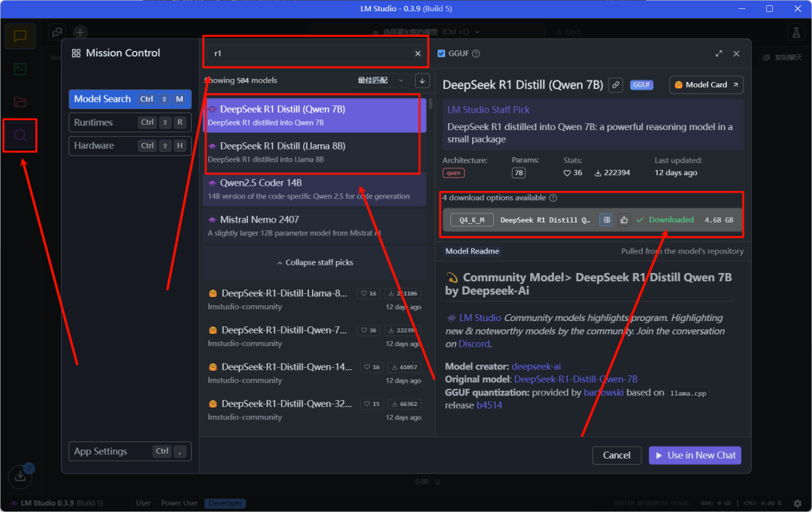
Task: Open the Downloads icon at bottom-left
Action: pos(20,476)
